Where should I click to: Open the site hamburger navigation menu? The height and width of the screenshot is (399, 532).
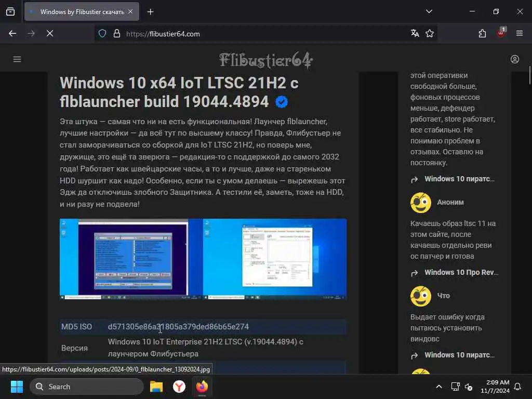17,59
